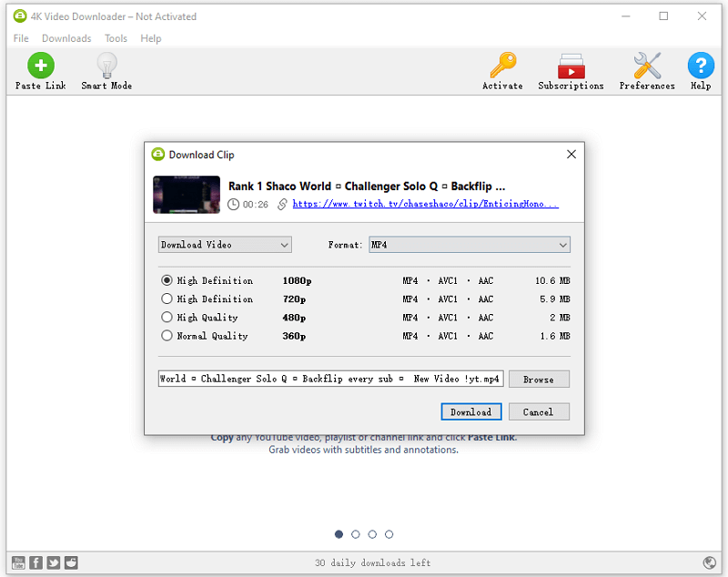The width and height of the screenshot is (728, 577).
Task: Maximize the 4K Video Downloader window
Action: click(664, 16)
